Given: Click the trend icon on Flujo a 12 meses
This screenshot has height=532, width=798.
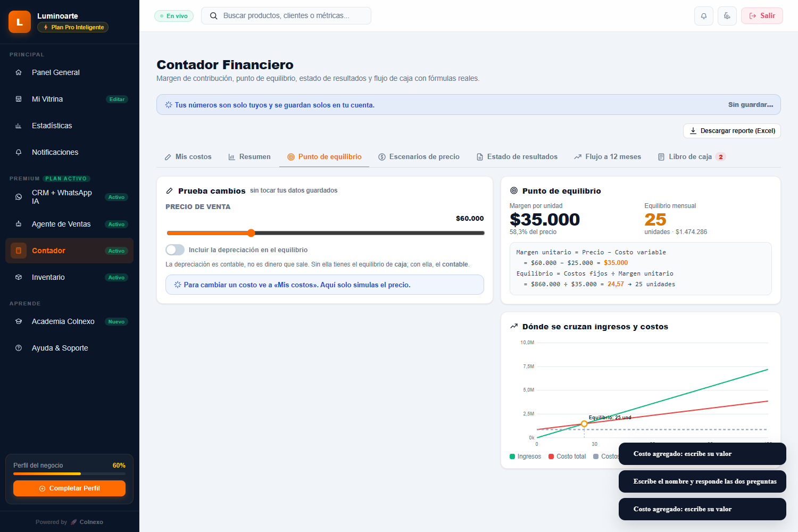Looking at the screenshot, I should click(x=578, y=157).
